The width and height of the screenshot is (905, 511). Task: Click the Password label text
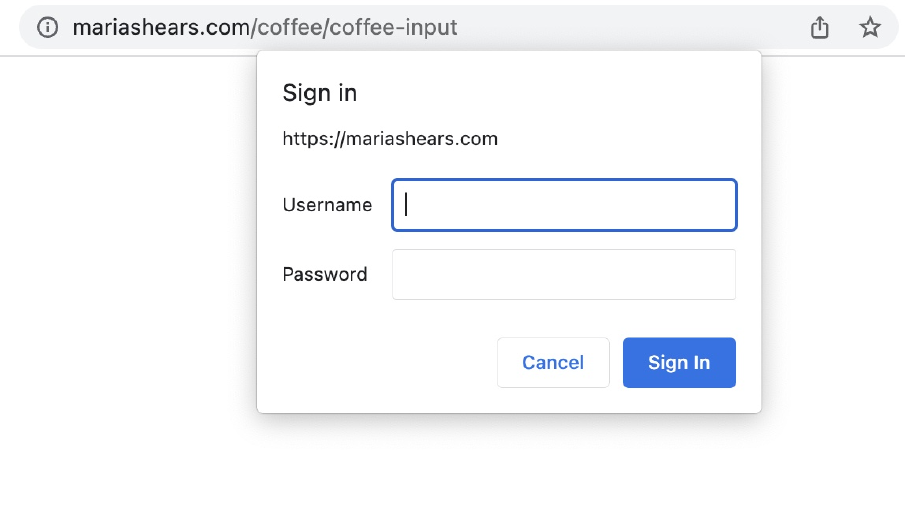(x=325, y=274)
